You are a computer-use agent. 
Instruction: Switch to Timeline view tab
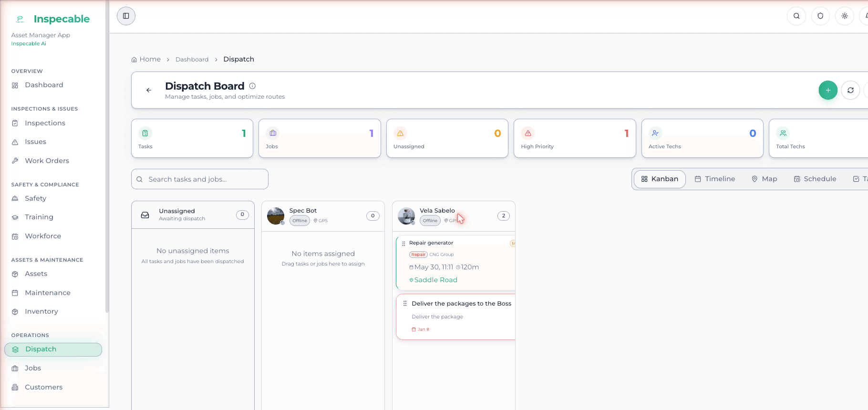(x=715, y=179)
